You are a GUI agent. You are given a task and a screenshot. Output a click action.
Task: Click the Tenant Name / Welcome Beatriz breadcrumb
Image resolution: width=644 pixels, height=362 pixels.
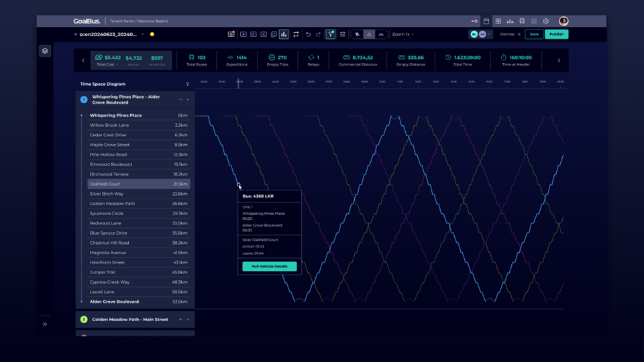pos(139,21)
